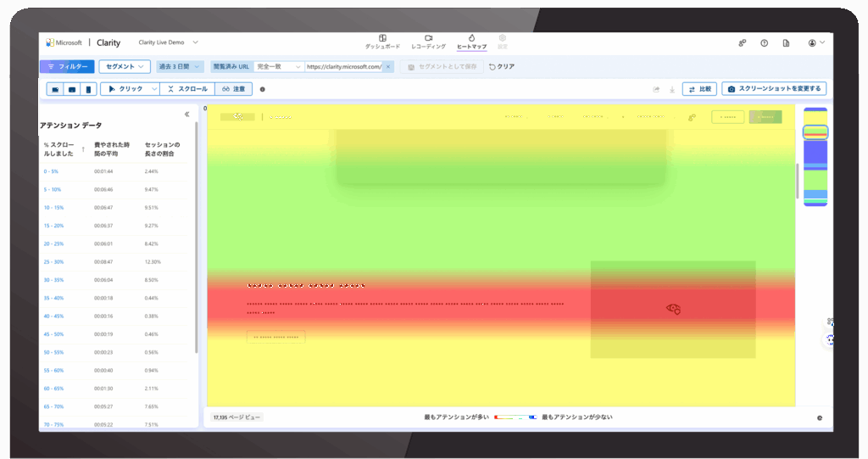Screen dimensions: 868x459
Task: Click スクリーンショットを変更する button
Action: 774,89
